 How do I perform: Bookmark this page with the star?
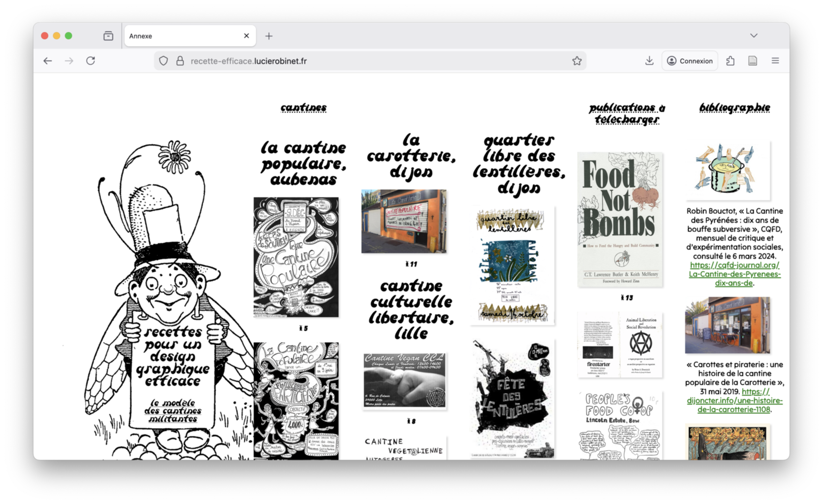[x=577, y=61]
